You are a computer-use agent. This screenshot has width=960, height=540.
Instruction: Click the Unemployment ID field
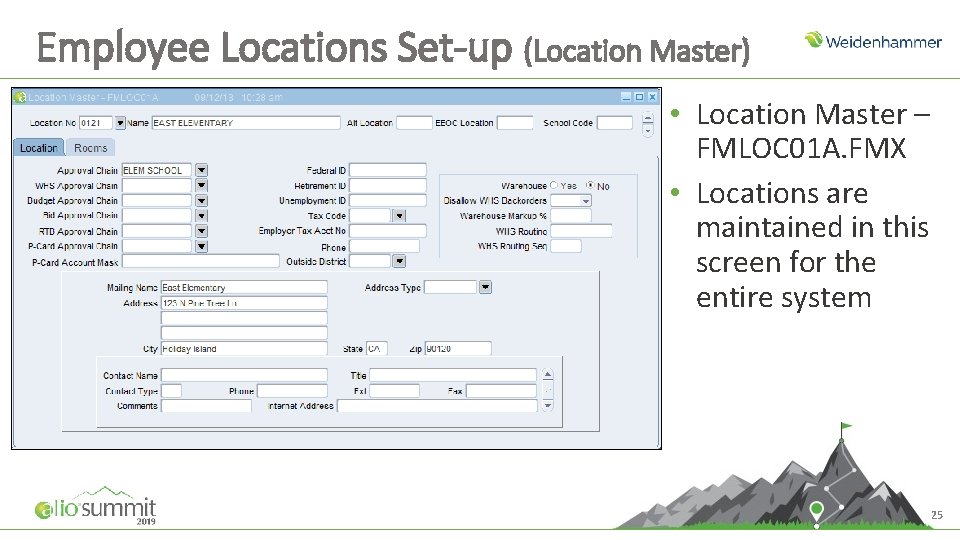tap(388, 200)
